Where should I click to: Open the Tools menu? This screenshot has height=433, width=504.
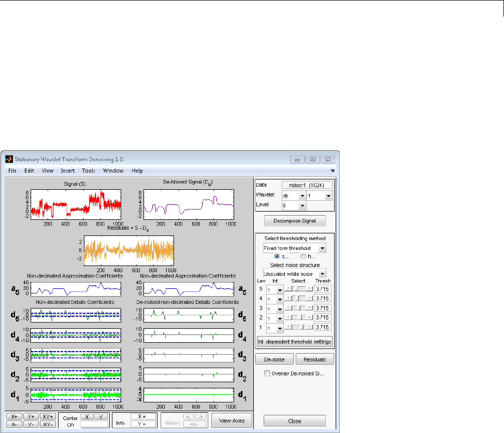(88, 171)
